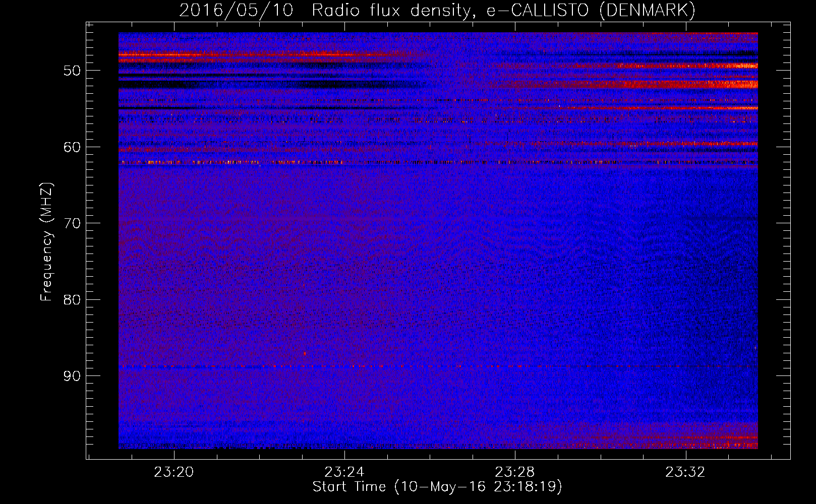
Task: Click the plot title '2016/05/10 Radio flux density'
Action: pos(437,10)
